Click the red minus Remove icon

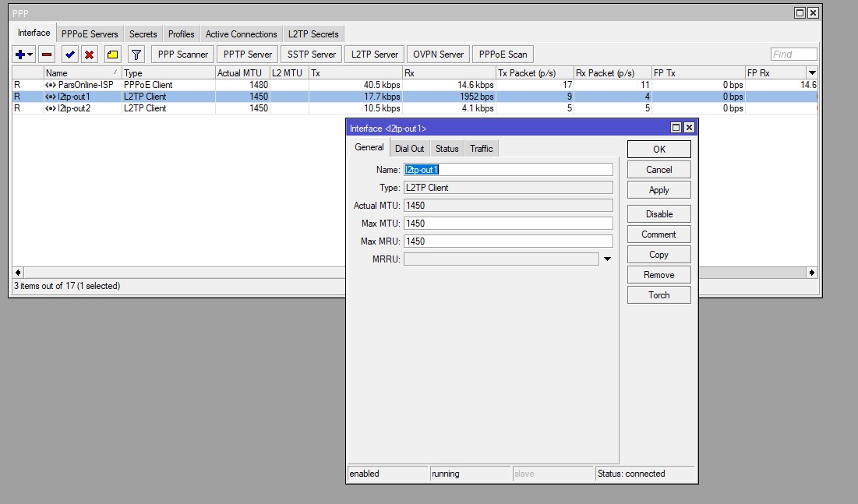click(x=47, y=55)
